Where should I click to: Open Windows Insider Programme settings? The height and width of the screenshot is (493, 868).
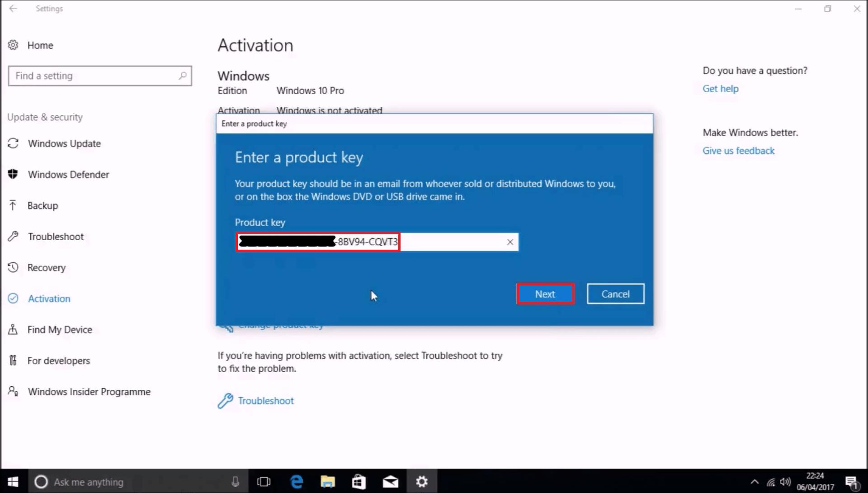(89, 391)
